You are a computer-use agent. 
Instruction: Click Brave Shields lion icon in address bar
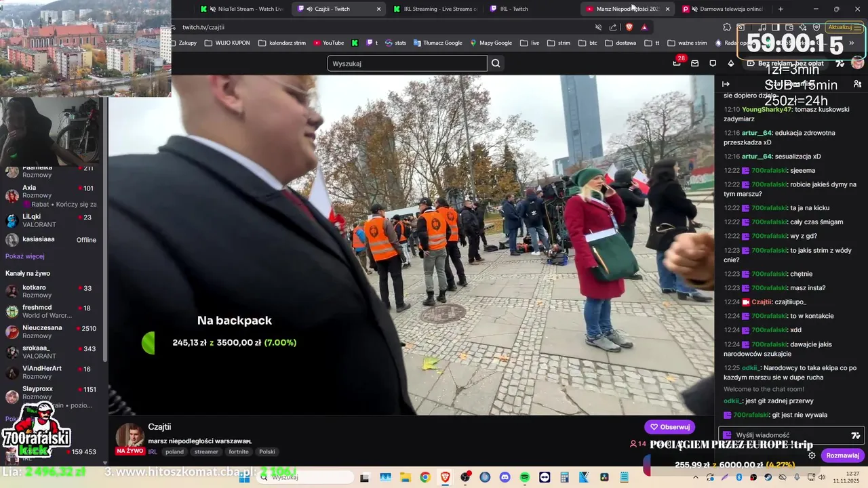pos(629,27)
